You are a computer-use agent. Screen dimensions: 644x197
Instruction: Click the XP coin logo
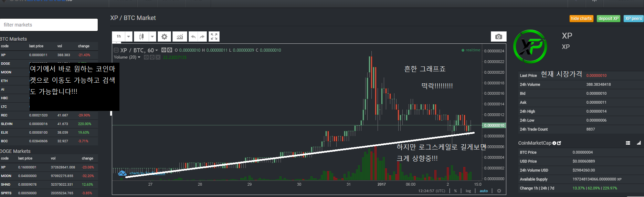tap(530, 46)
